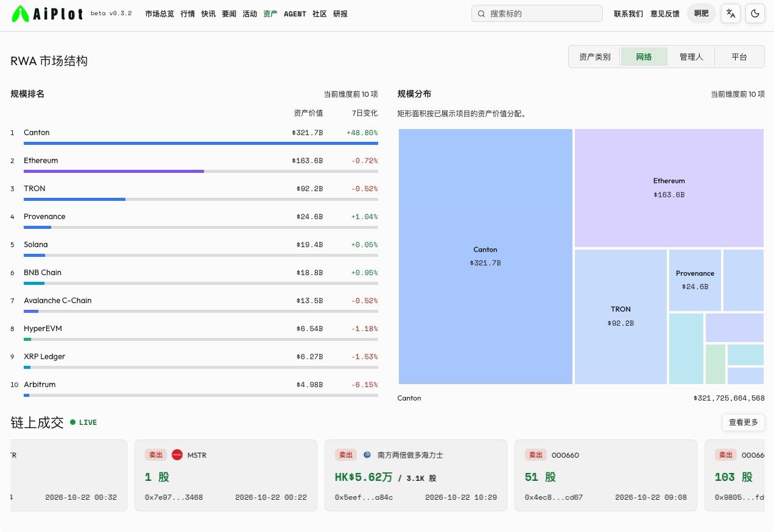Screen dimensions: 774x532
Task: Open the 市场总览 menu
Action: point(160,13)
